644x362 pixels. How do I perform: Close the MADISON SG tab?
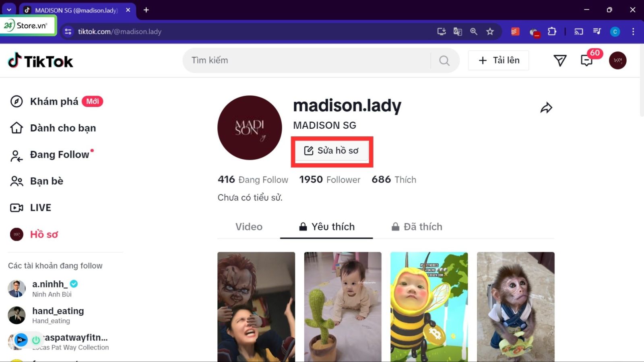click(x=128, y=10)
